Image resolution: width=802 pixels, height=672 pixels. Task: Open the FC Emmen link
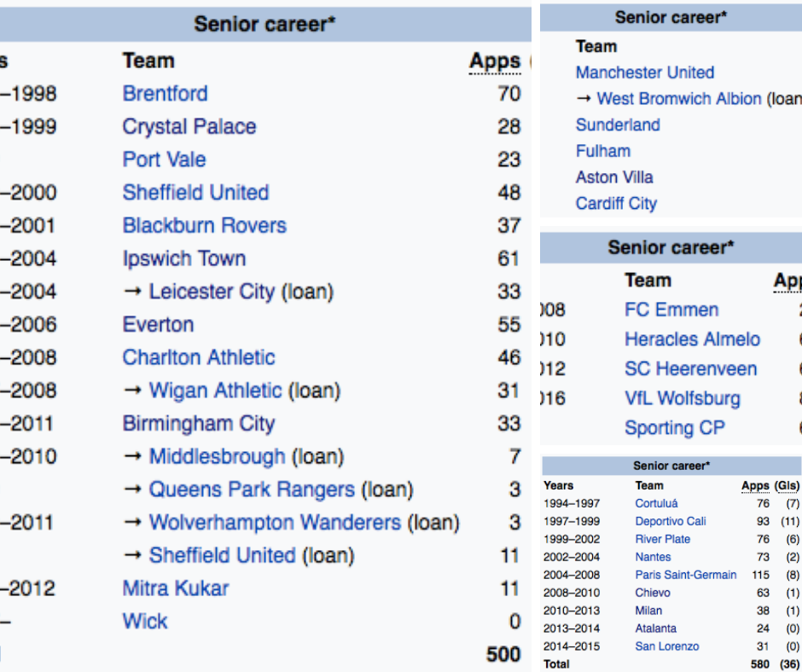(671, 310)
